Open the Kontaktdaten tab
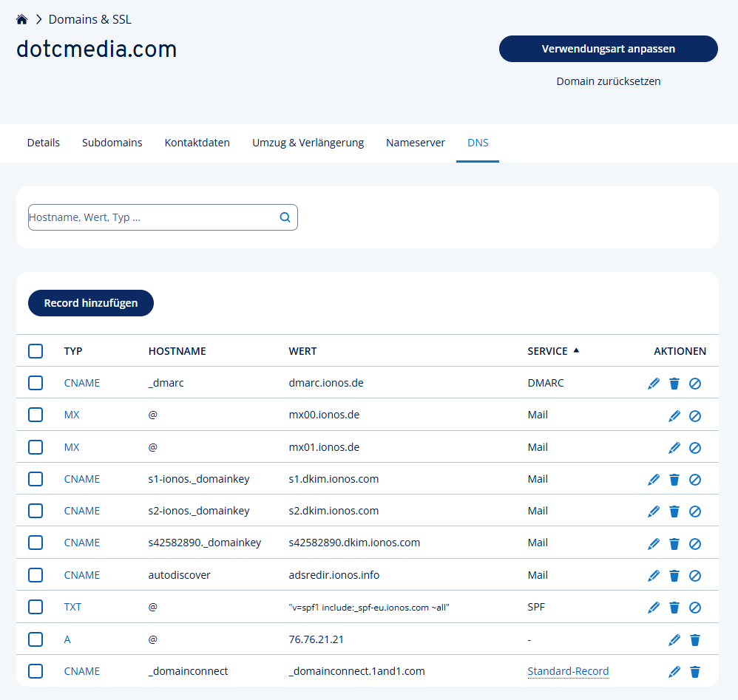This screenshot has width=738, height=700. pyautogui.click(x=197, y=143)
